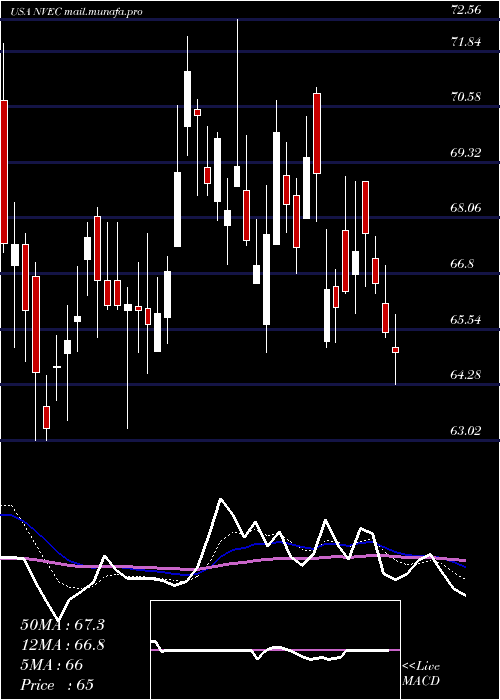Click the 63.02 price axis label
Image resolution: width=500 pixels, height=700 pixels.
point(466,431)
